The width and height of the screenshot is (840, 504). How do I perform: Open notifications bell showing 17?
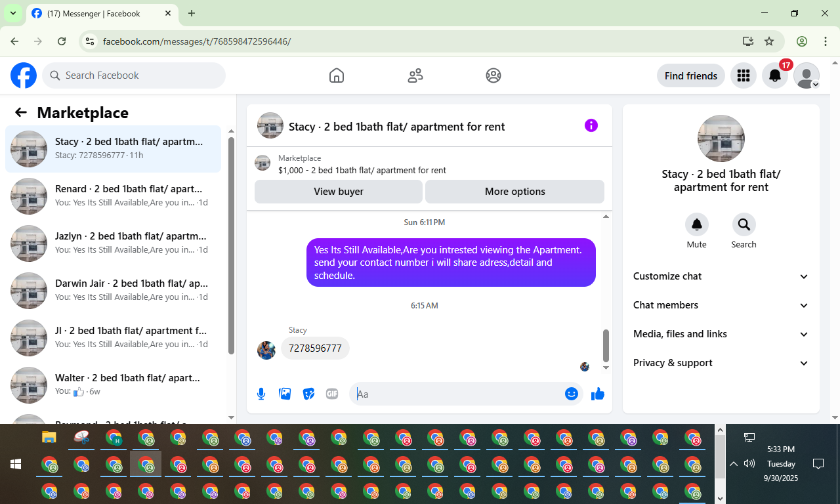tap(775, 75)
